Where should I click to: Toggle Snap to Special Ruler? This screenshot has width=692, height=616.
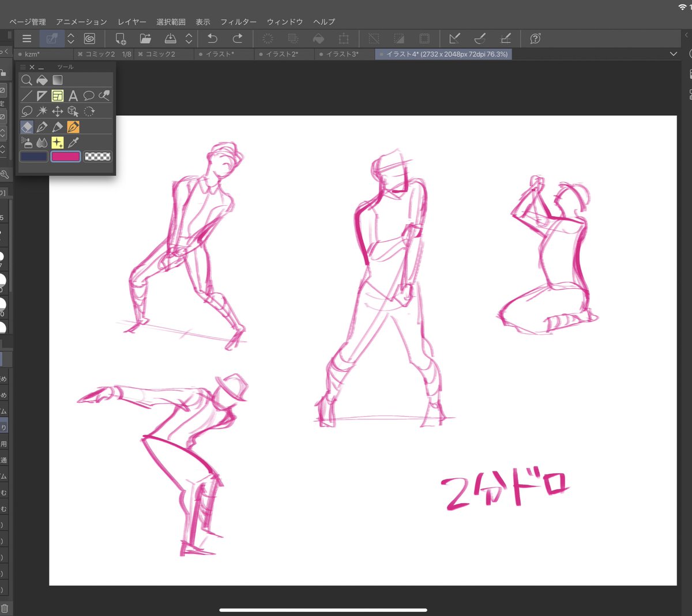(x=480, y=39)
